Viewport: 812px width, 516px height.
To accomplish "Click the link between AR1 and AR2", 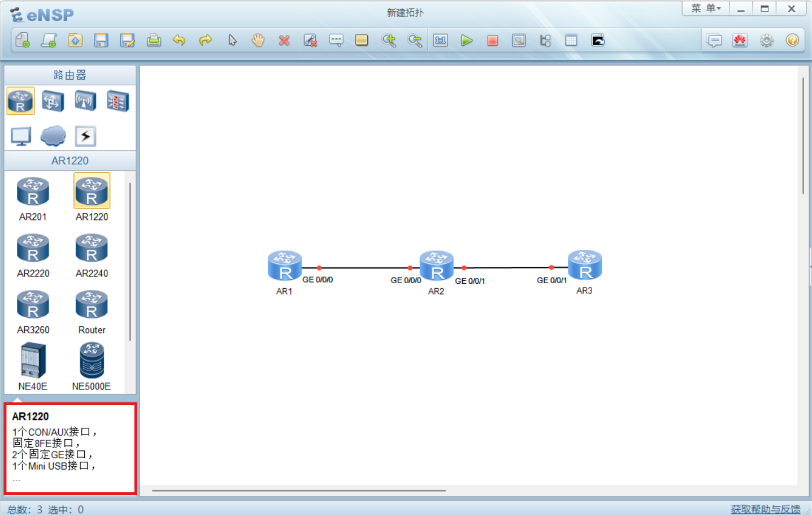I will click(x=364, y=268).
